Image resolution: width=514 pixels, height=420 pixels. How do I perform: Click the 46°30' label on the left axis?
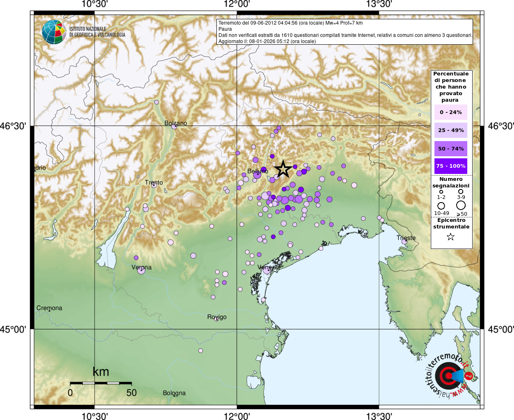pos(13,126)
